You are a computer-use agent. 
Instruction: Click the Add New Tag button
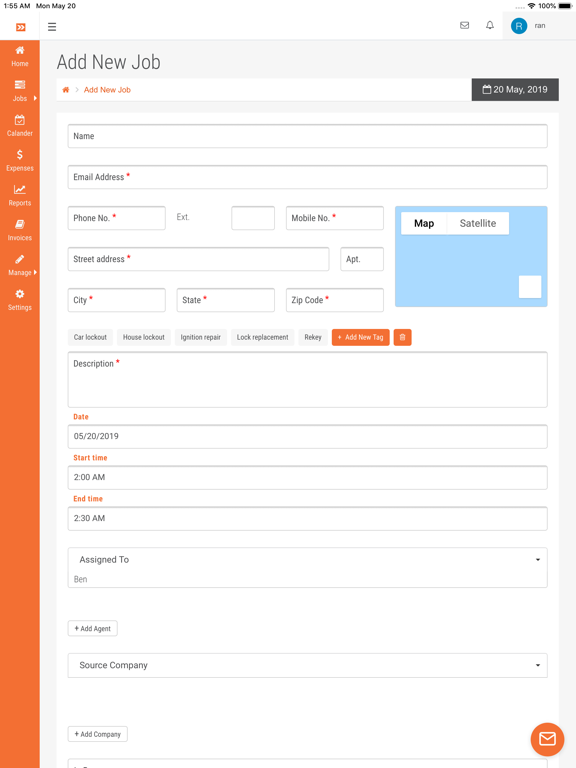tap(360, 337)
